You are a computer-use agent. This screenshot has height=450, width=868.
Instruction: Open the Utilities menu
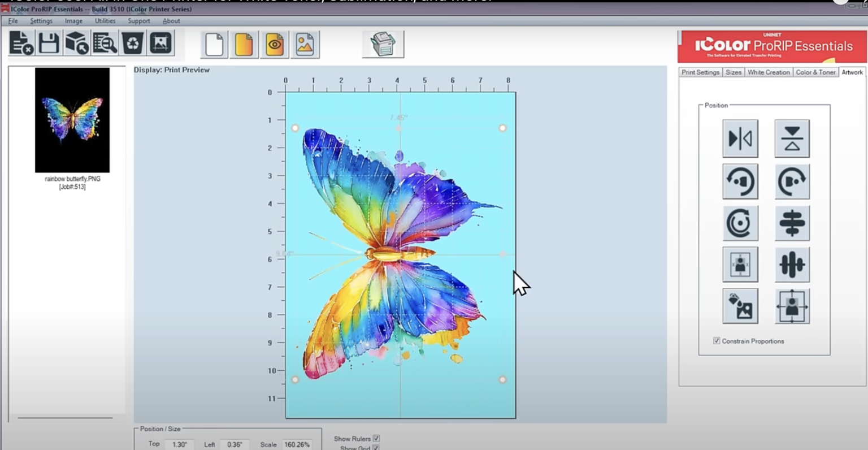click(105, 21)
